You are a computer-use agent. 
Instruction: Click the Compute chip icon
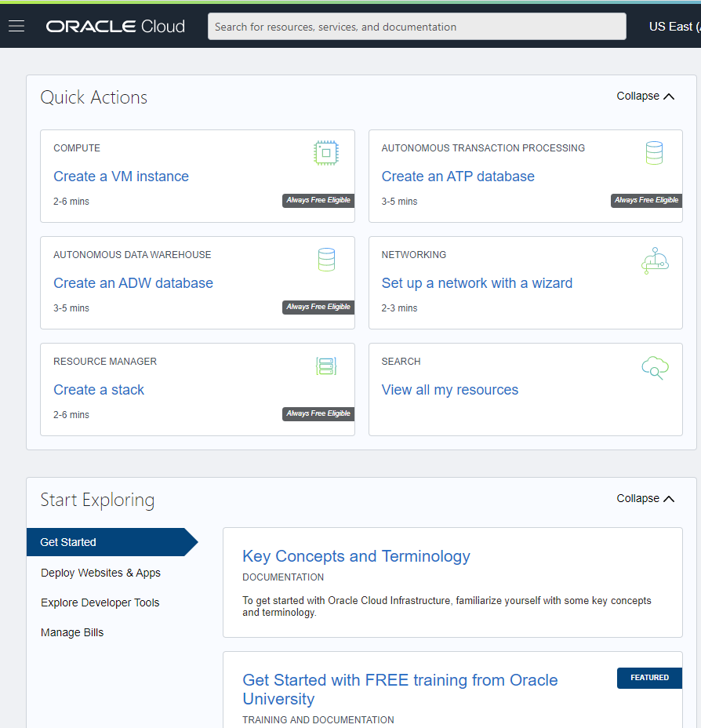tap(326, 153)
